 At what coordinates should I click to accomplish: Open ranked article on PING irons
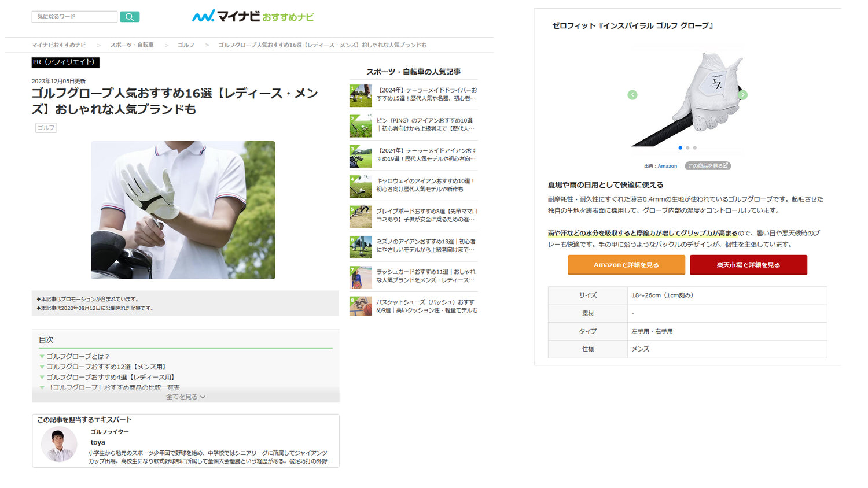(425, 125)
